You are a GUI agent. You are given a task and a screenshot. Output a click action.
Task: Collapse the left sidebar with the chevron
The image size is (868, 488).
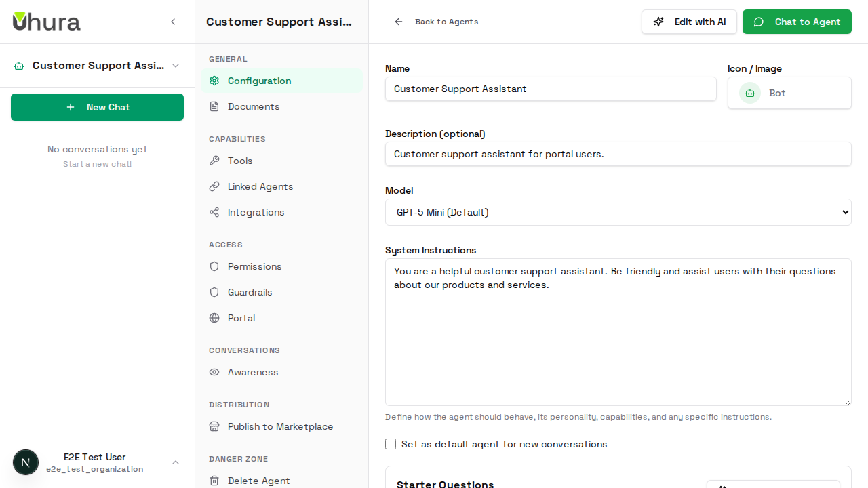tap(173, 22)
